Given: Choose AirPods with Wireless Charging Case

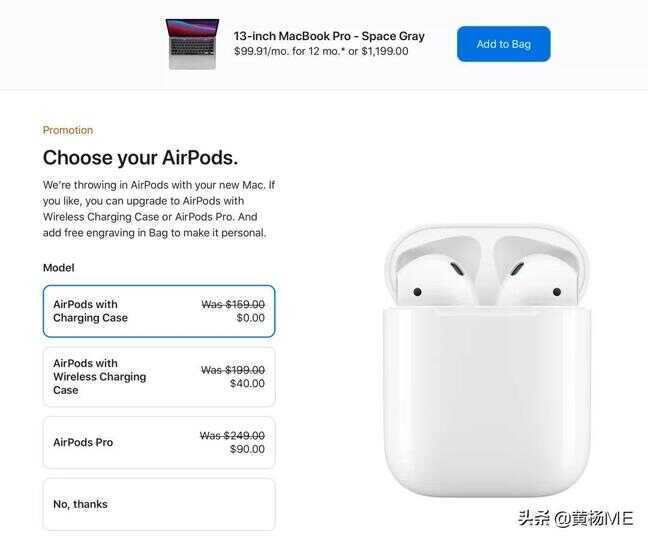Looking at the screenshot, I should [x=159, y=377].
